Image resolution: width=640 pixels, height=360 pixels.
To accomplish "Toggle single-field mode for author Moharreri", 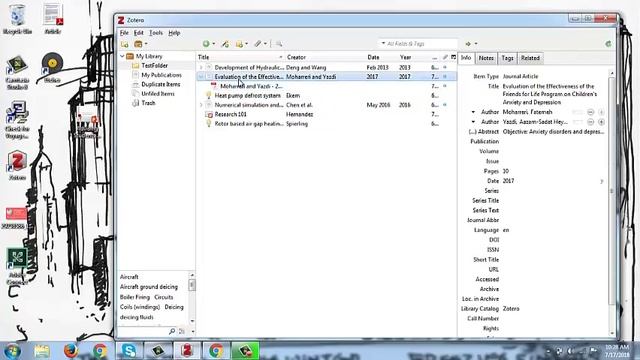I will click(577, 112).
